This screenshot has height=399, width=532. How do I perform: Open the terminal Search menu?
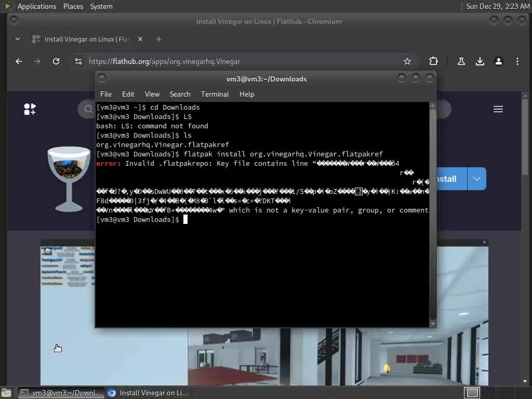180,95
